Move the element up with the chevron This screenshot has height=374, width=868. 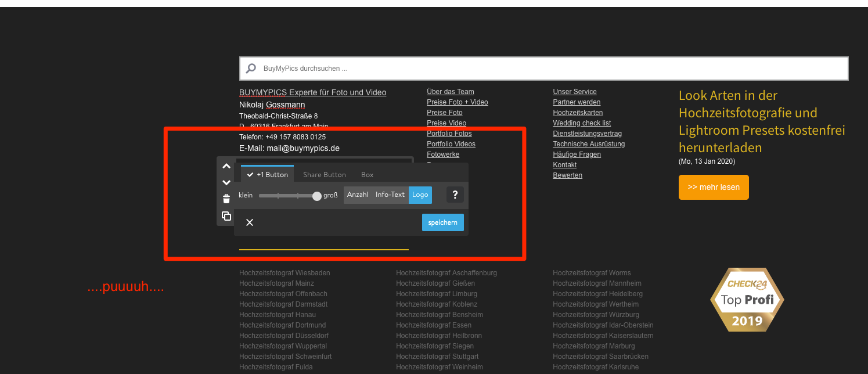(226, 166)
